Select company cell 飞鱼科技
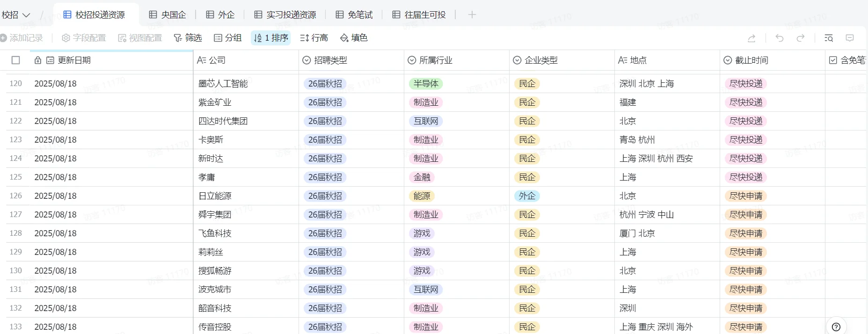The width and height of the screenshot is (868, 334). pos(246,233)
